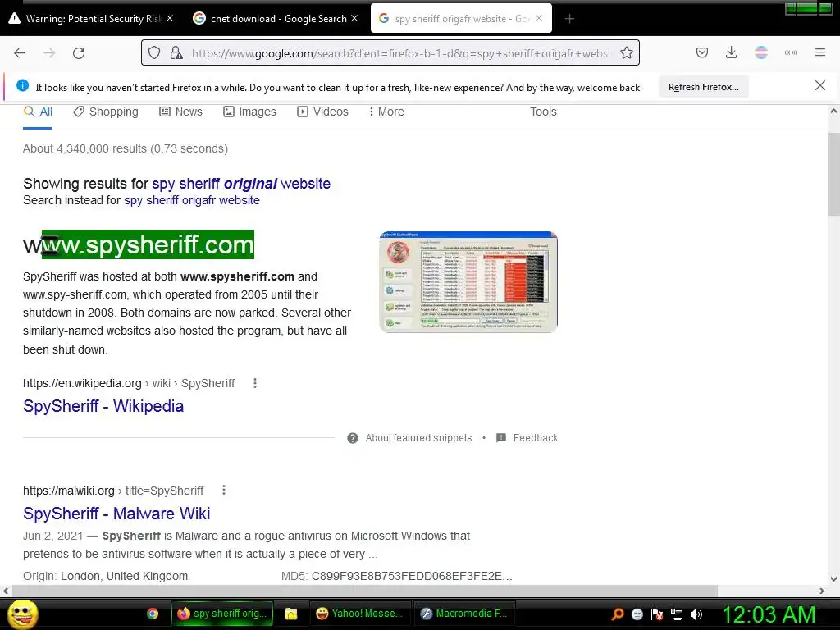
Task: Click the vertical scrollbar up arrow
Action: tap(833, 112)
